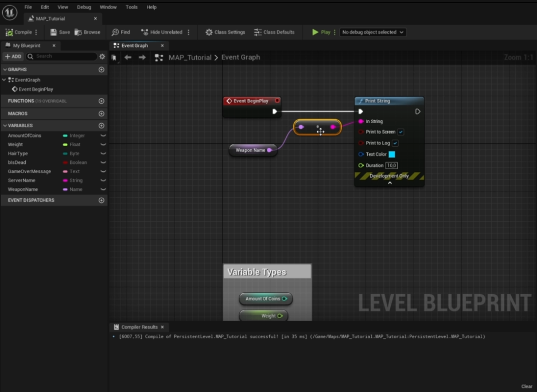Save the blueprint asset
Screen dimensions: 537x392
click(60, 32)
